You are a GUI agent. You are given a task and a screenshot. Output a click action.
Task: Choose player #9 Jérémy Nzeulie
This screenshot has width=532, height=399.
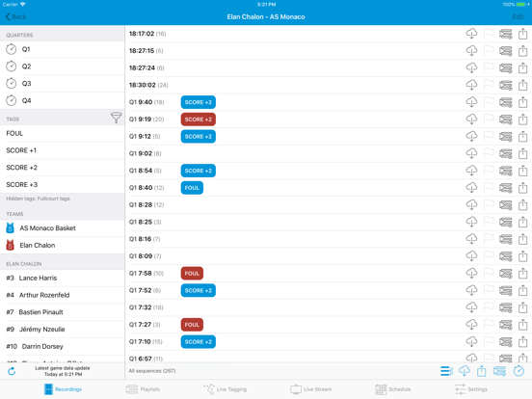click(x=63, y=329)
